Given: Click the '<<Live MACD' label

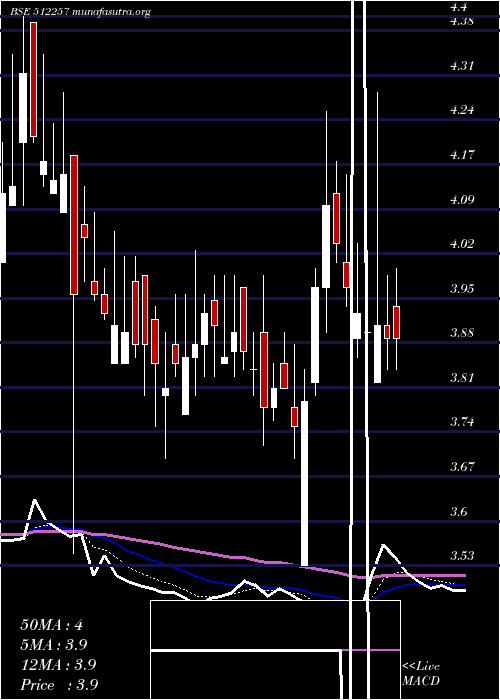Looking at the screenshot, I should coord(421,674).
